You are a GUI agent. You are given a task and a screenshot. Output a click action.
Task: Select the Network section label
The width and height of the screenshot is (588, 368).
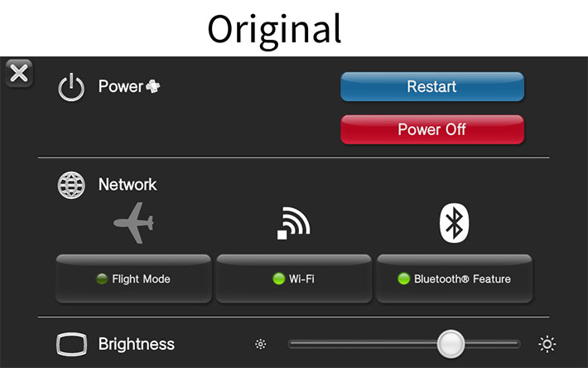coord(128,185)
